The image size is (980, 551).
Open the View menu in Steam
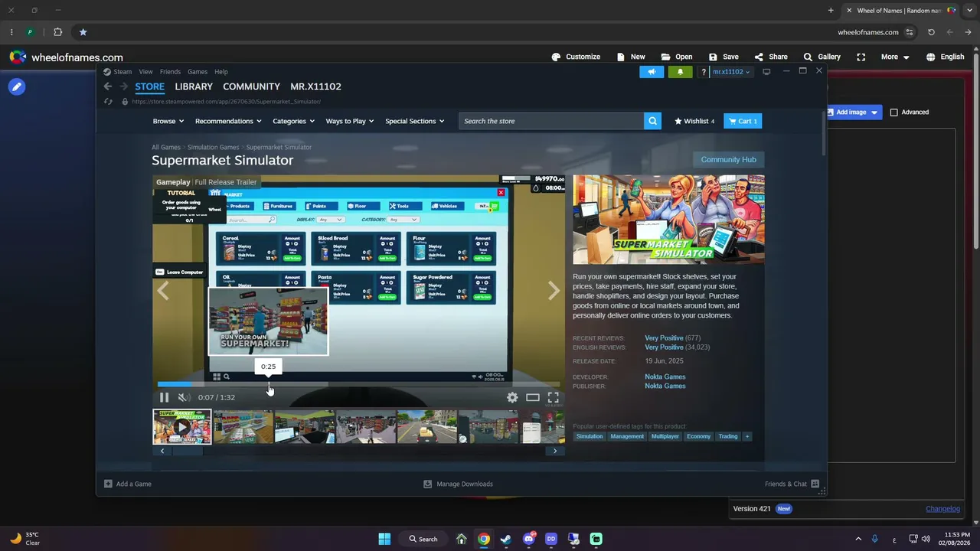coord(145,72)
